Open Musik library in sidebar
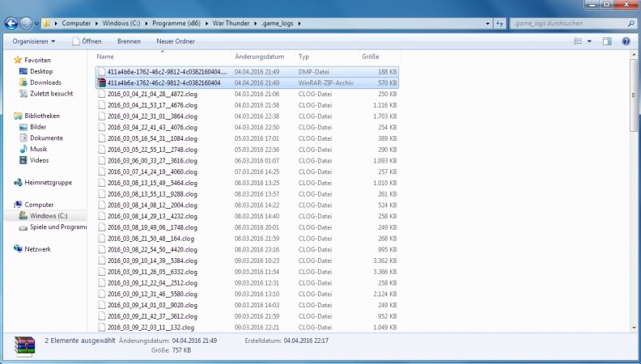Image resolution: width=641 pixels, height=364 pixels. 39,149
